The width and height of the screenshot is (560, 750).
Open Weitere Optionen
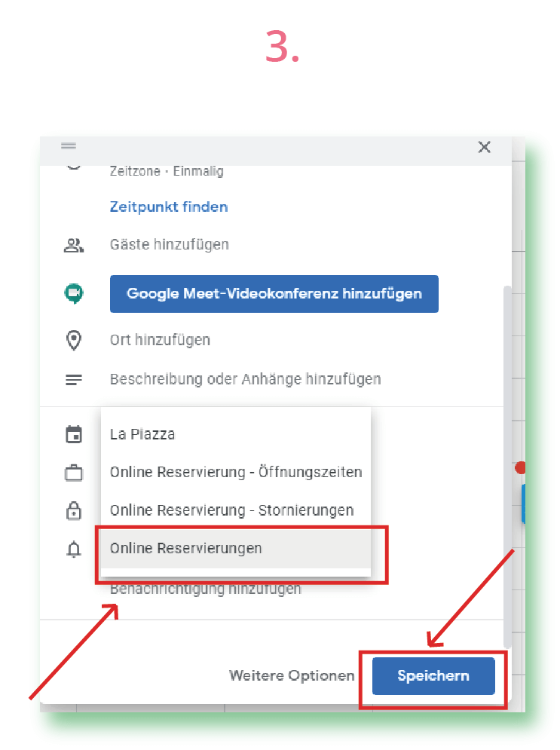[292, 676]
